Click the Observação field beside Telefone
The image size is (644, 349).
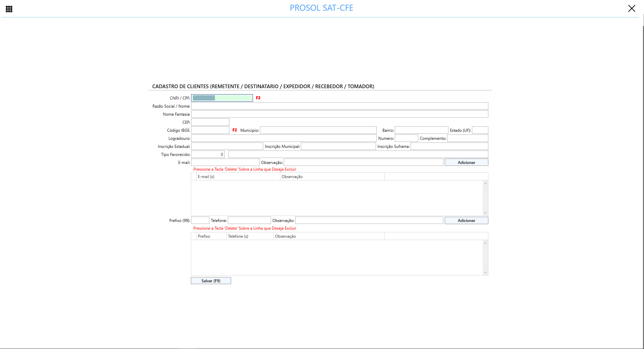click(x=369, y=220)
